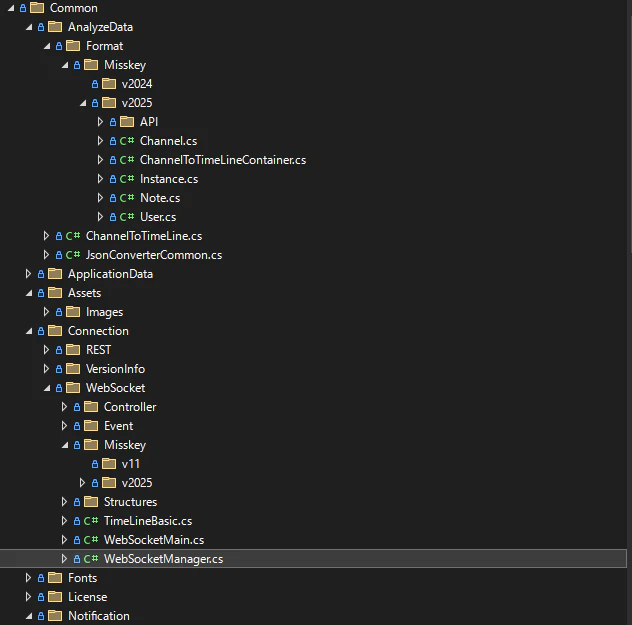Screen dimensions: 632x625
Task: Expand the Channel.cs file node arrow
Action: point(100,141)
